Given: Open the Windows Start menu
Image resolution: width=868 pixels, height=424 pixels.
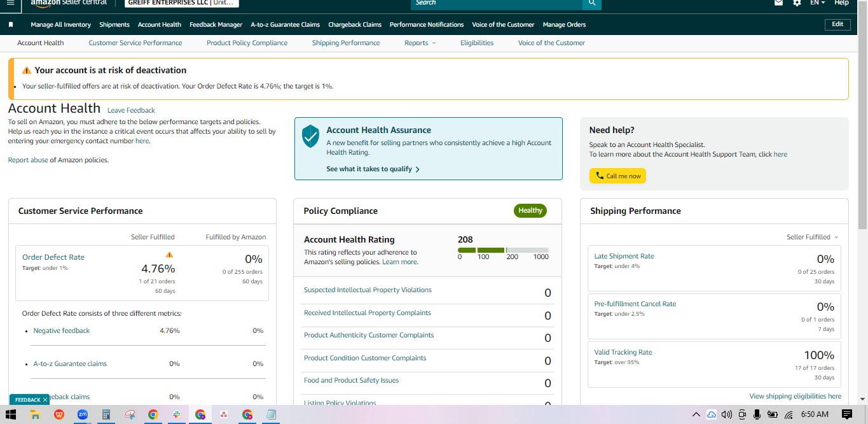Looking at the screenshot, I should pyautogui.click(x=11, y=414).
